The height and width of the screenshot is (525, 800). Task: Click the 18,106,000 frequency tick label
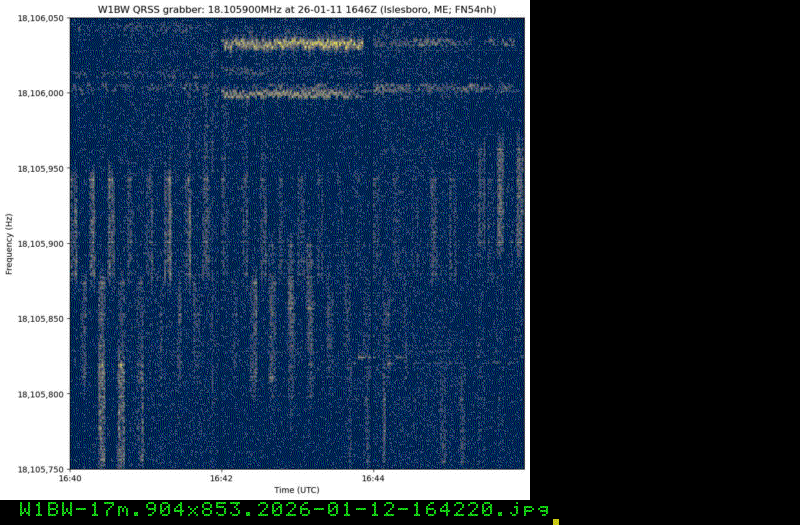point(41,93)
